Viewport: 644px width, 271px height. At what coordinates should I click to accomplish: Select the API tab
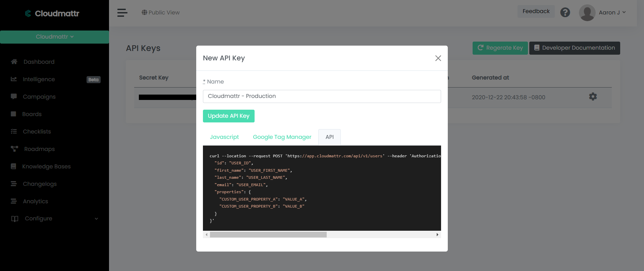(x=329, y=137)
